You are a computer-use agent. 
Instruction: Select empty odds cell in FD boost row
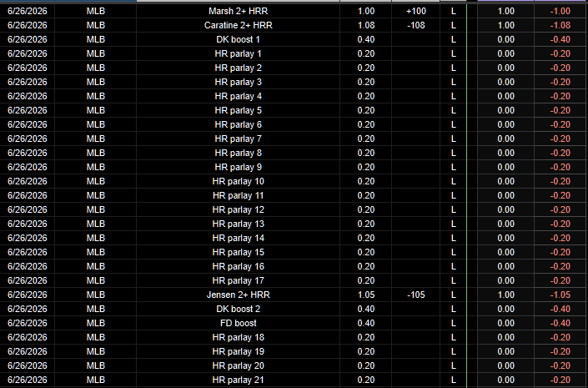[x=416, y=324]
